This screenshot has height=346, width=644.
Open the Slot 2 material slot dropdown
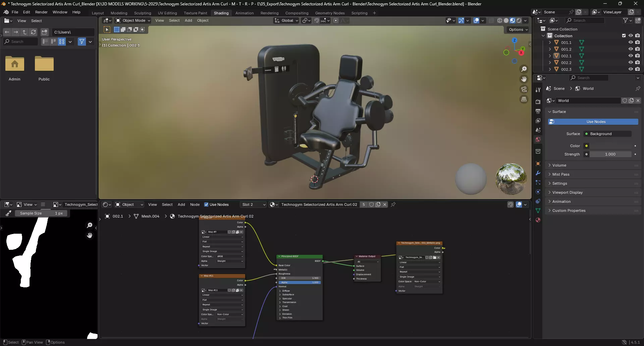pyautogui.click(x=254, y=205)
